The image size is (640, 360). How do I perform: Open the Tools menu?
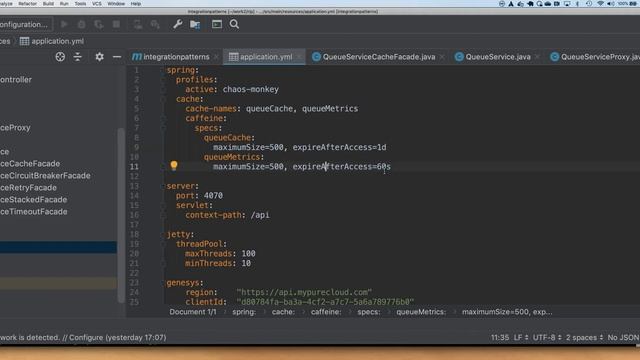coord(80,4)
